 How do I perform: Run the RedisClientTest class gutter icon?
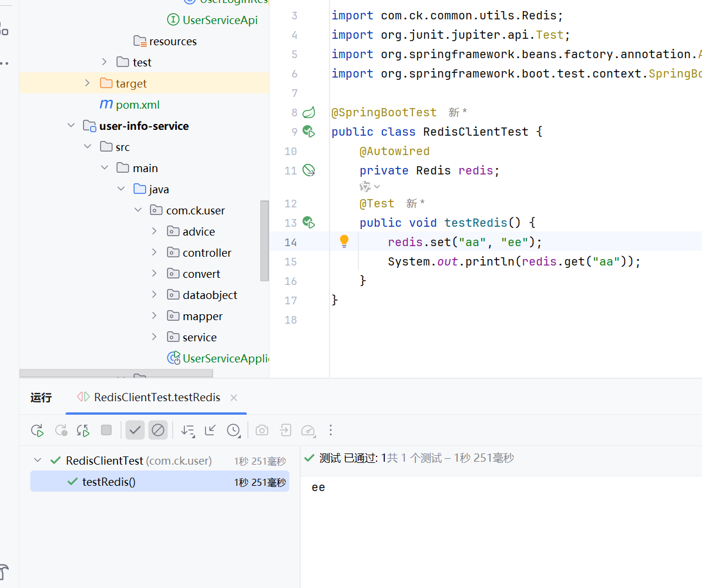pos(308,132)
